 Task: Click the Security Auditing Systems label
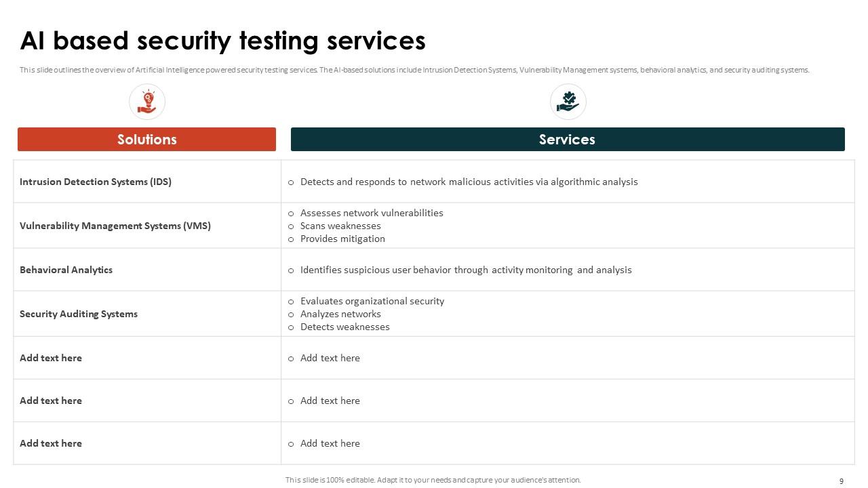tap(79, 314)
